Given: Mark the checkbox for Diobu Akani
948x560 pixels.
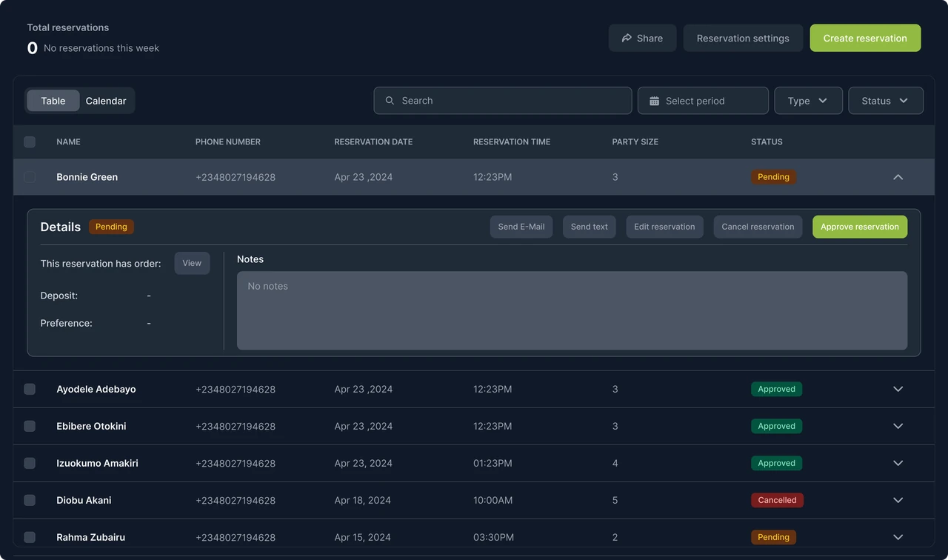Looking at the screenshot, I should pos(30,500).
